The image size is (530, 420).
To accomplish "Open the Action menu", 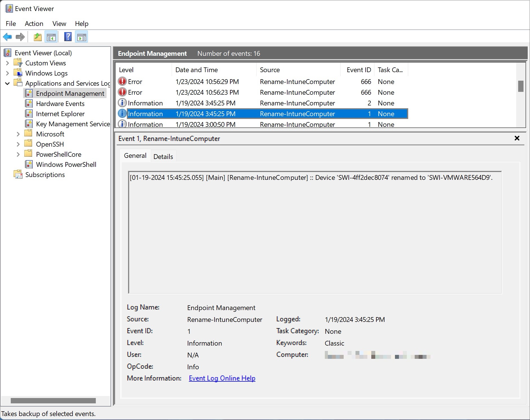I will (x=34, y=24).
